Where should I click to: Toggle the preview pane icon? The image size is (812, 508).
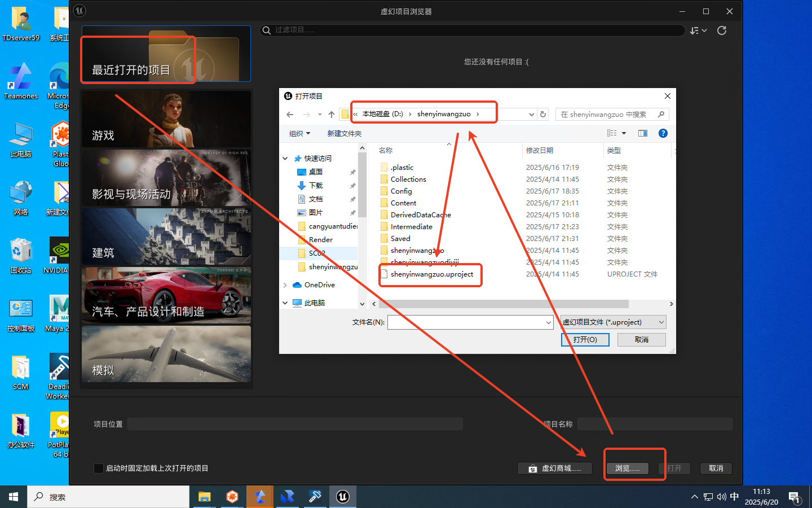click(642, 133)
